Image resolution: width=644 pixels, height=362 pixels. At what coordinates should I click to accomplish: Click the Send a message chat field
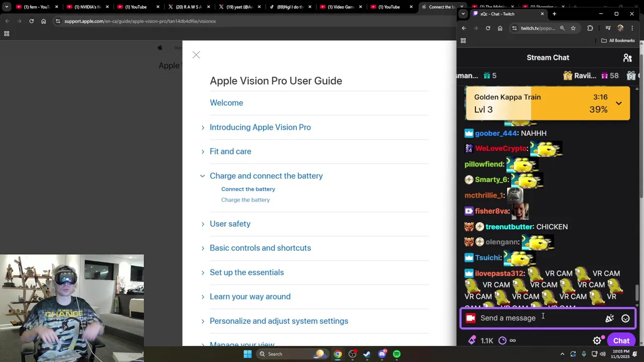(x=541, y=318)
